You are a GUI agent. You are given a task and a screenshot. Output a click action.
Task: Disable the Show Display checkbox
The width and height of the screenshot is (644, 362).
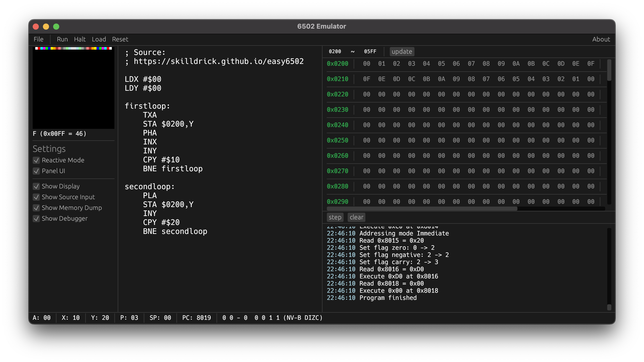tap(36, 186)
